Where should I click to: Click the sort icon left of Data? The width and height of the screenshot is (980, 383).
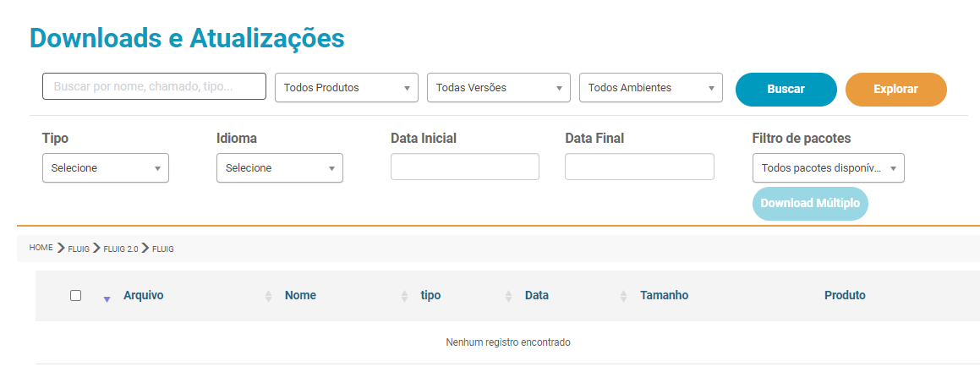click(508, 296)
